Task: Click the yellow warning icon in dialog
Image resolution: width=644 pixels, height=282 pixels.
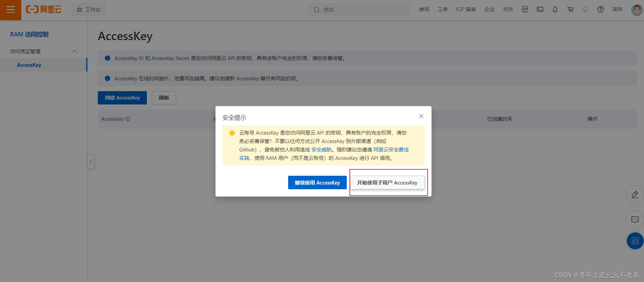Action: pyautogui.click(x=232, y=133)
